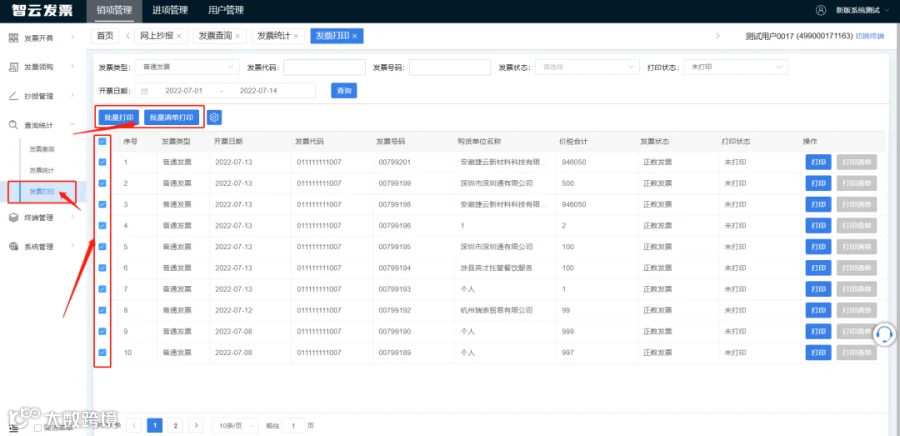
Task: Click the gear settings icon beside batch print
Action: tap(214, 118)
